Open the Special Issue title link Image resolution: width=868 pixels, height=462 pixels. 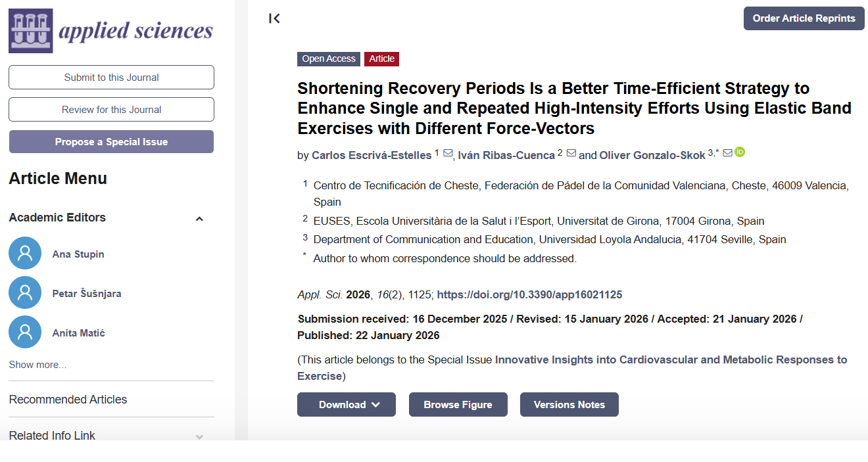[671, 360]
